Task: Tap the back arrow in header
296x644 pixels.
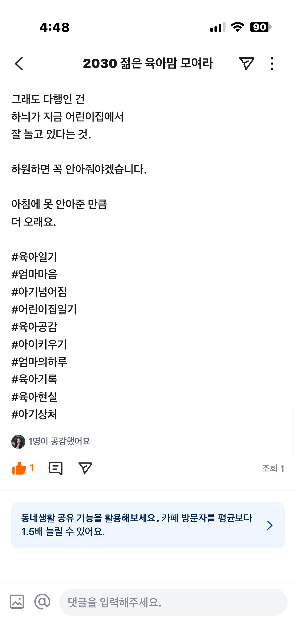Action: click(19, 64)
